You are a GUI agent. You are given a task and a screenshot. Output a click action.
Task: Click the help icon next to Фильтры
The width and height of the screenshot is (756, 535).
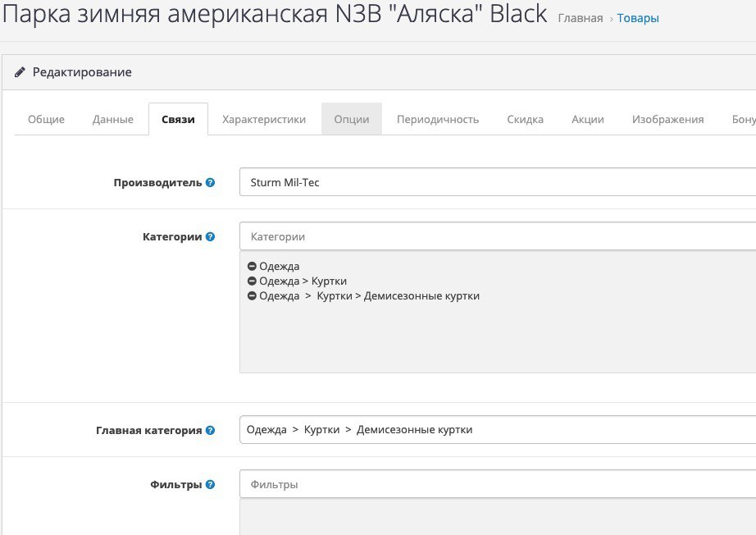(210, 484)
